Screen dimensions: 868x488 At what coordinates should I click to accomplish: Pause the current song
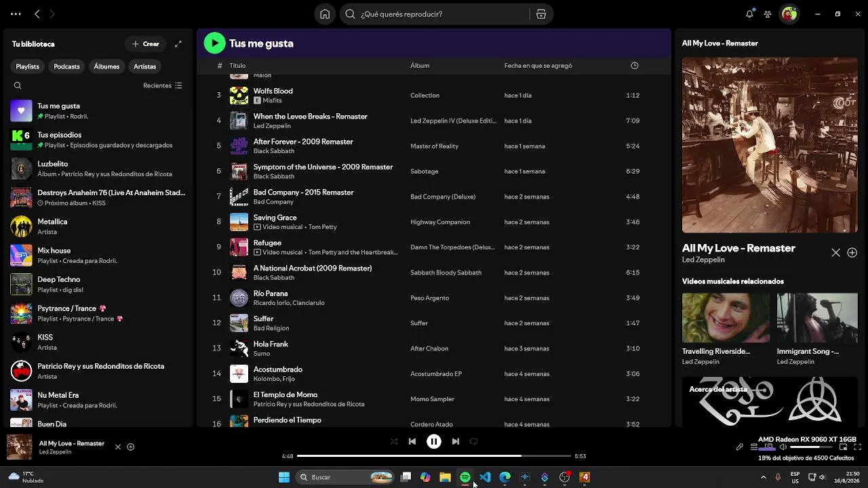(434, 442)
